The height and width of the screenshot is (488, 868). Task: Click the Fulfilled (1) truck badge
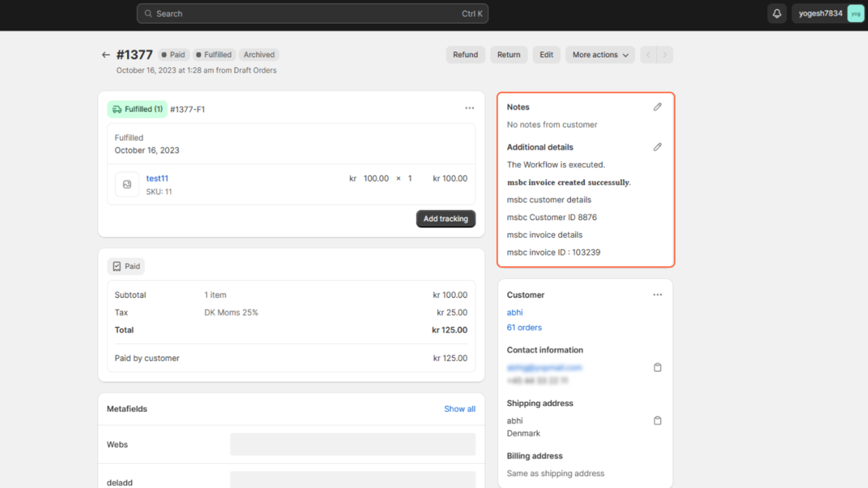point(137,109)
